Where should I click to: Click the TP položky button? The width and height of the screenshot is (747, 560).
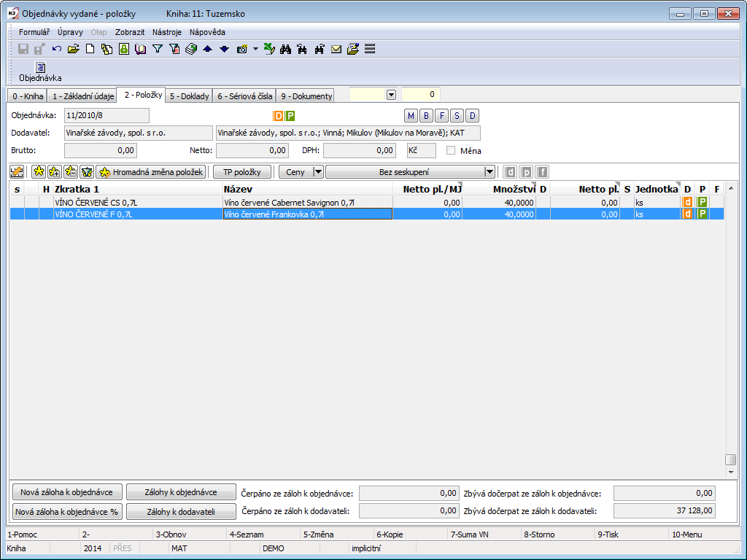tap(242, 172)
